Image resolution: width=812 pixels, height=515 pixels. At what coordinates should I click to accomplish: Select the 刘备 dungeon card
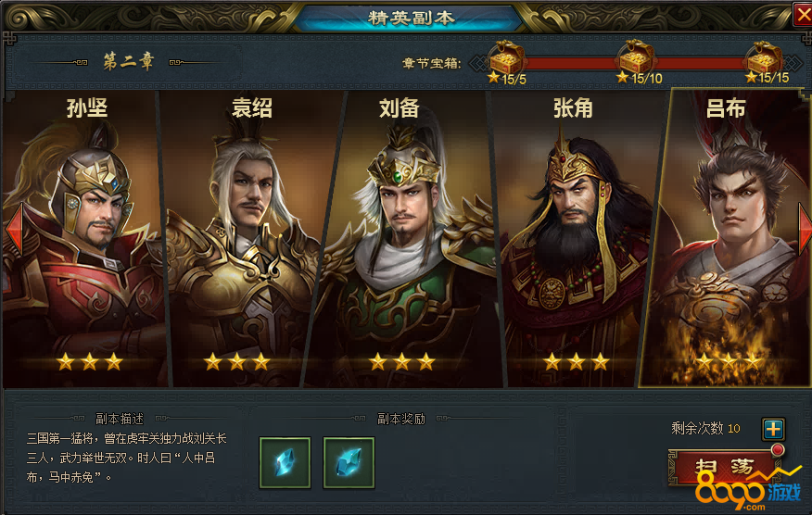[x=404, y=239]
